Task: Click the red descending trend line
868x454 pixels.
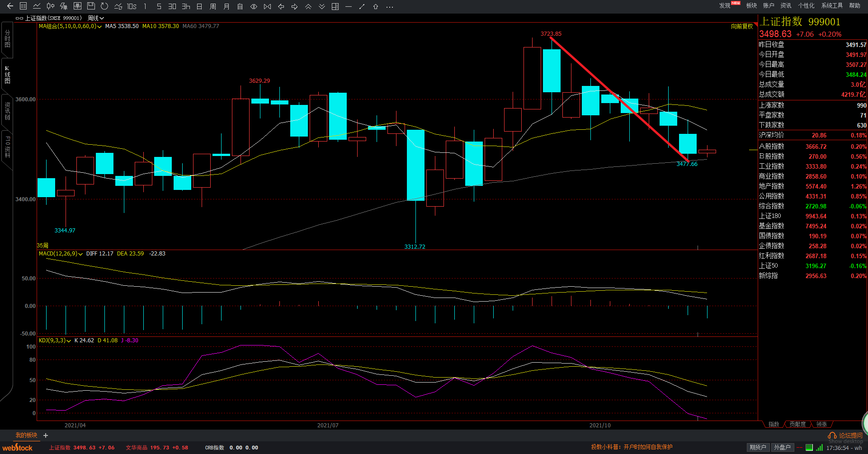Action: 619,99
